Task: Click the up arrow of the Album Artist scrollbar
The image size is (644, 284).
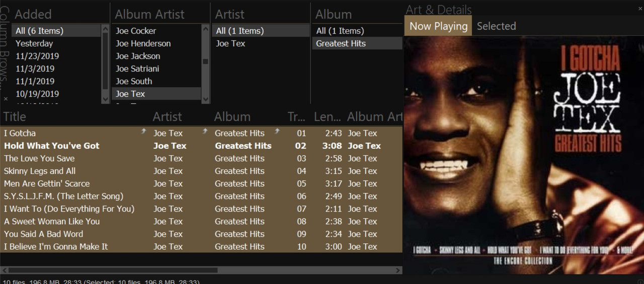Action: [x=206, y=29]
